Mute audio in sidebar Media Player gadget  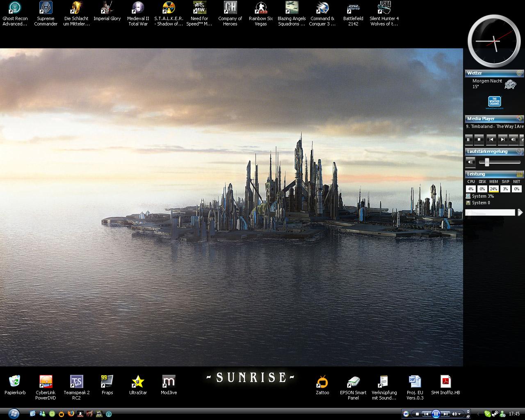click(513, 139)
